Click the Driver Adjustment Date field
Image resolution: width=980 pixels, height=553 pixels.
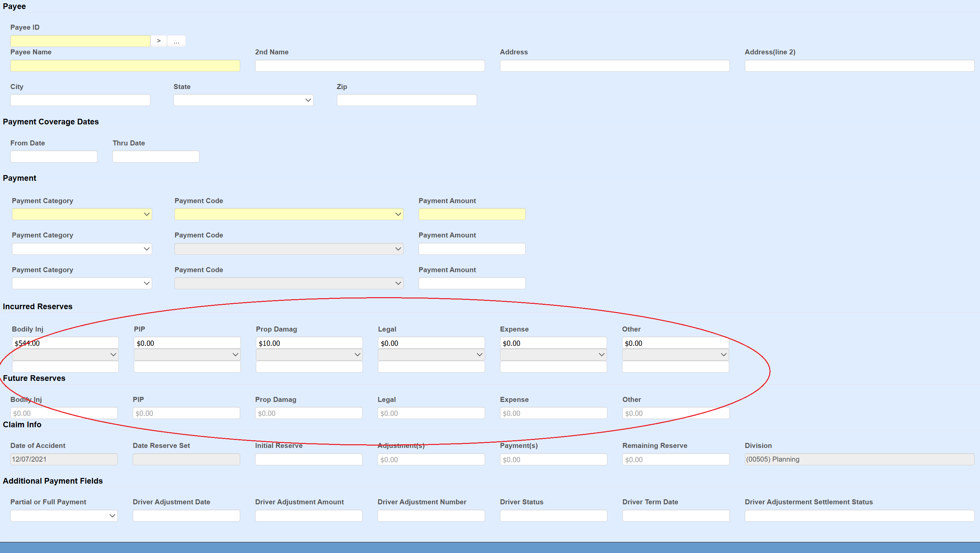point(186,516)
